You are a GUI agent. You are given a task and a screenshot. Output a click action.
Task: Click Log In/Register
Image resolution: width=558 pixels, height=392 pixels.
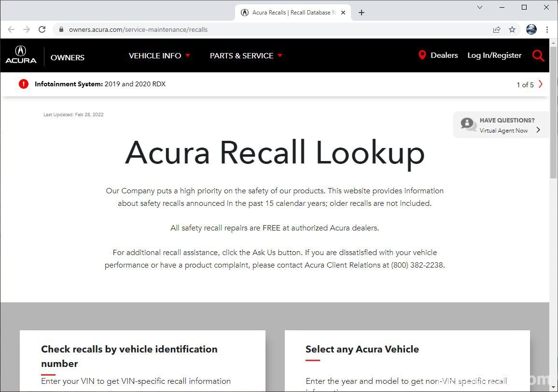coord(494,55)
